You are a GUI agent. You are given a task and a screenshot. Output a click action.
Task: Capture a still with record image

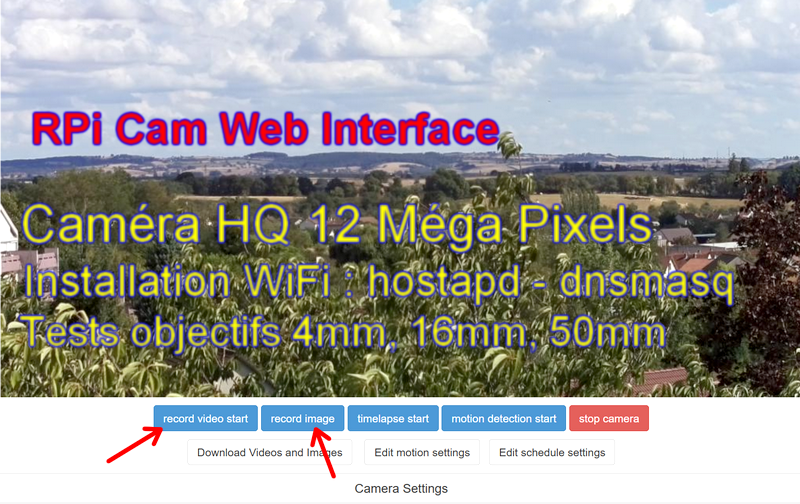[x=303, y=418]
